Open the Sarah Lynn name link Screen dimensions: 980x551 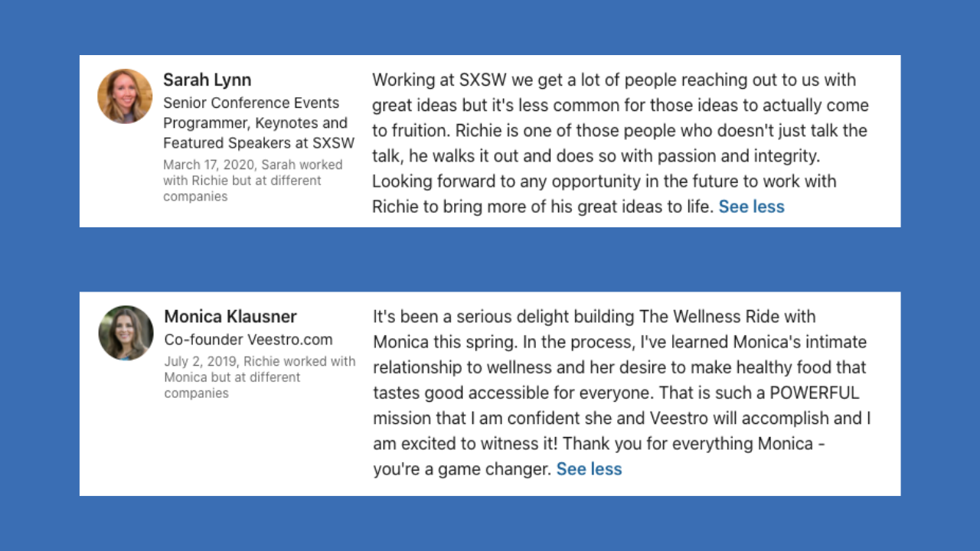pos(207,80)
